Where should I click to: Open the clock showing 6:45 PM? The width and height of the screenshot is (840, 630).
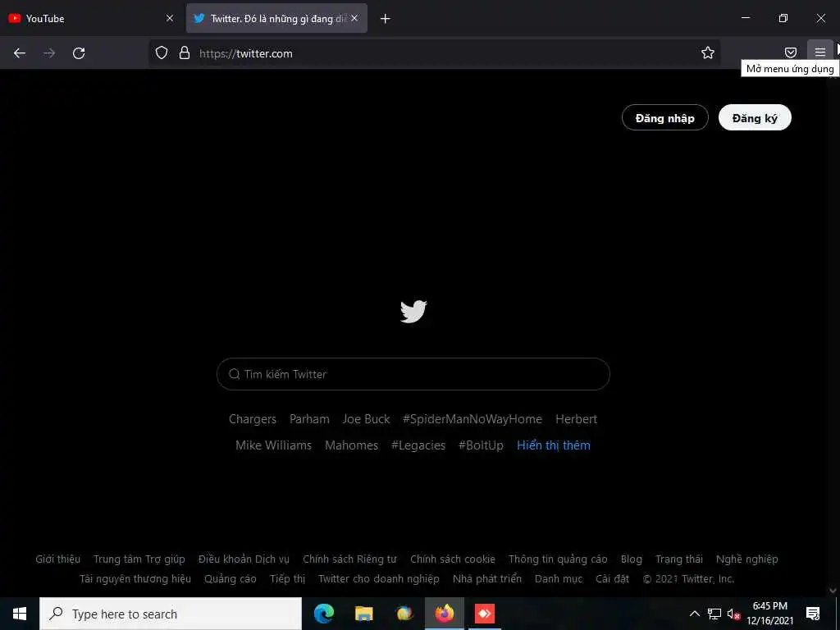tap(769, 614)
